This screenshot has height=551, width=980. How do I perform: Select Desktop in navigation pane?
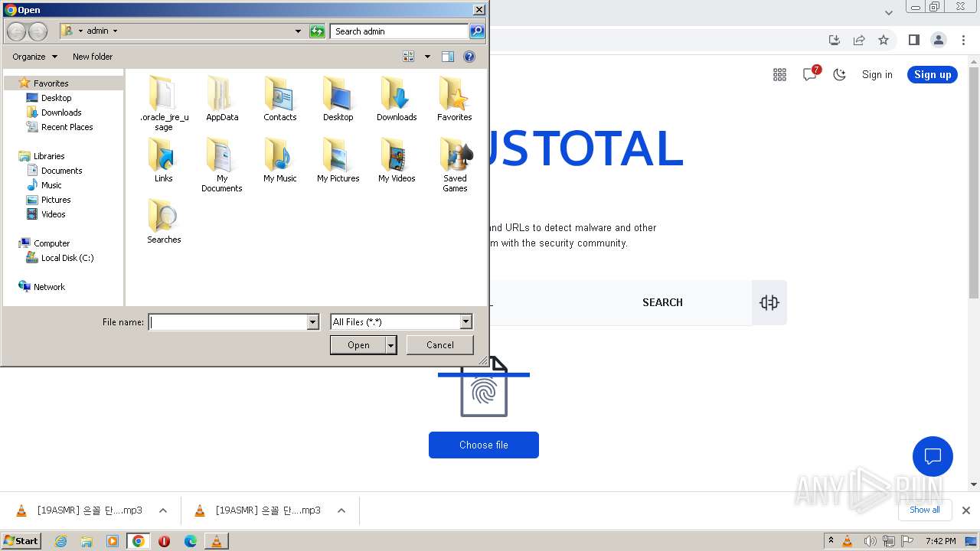pyautogui.click(x=57, y=98)
